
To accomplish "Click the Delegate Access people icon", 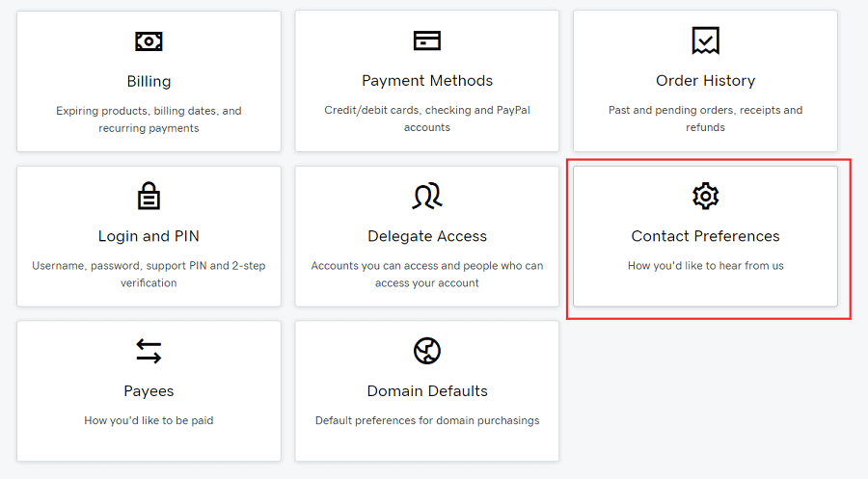I will [x=427, y=196].
